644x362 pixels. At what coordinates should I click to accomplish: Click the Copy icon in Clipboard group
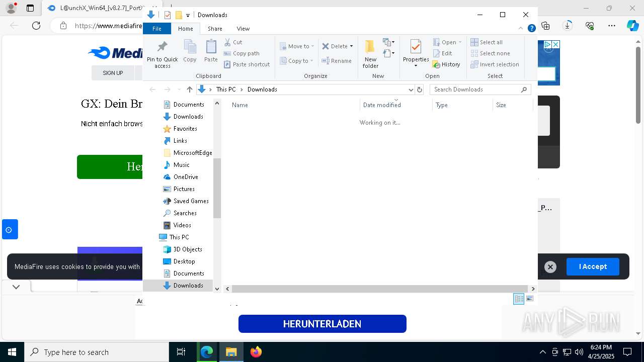click(x=190, y=51)
